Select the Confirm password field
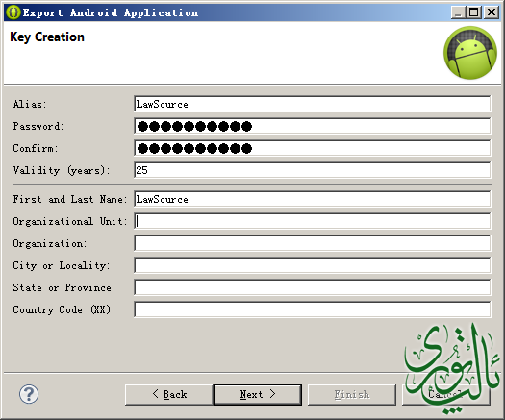 (x=313, y=148)
